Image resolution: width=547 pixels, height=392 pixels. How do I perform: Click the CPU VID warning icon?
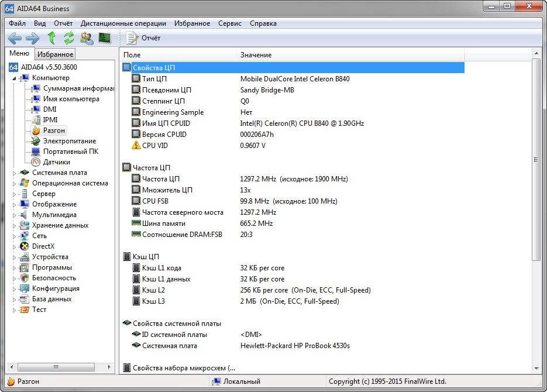tap(136, 146)
